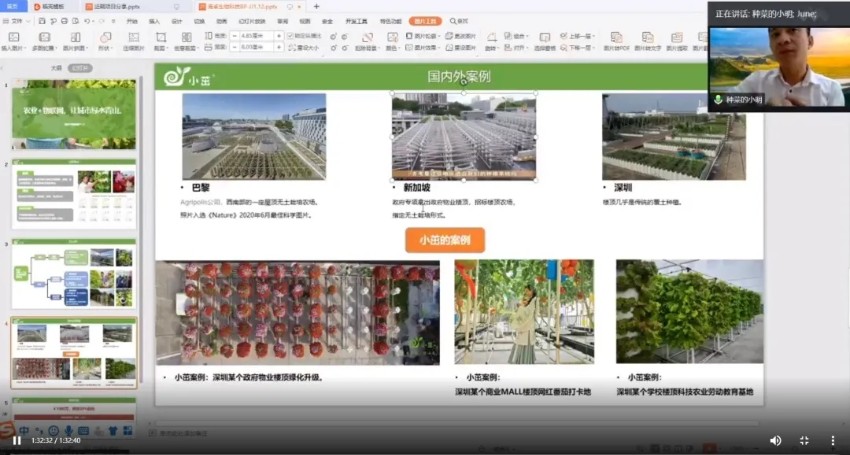Decrease picture width with minus stepper
Screen dimensions: 850x455
pyautogui.click(x=234, y=48)
